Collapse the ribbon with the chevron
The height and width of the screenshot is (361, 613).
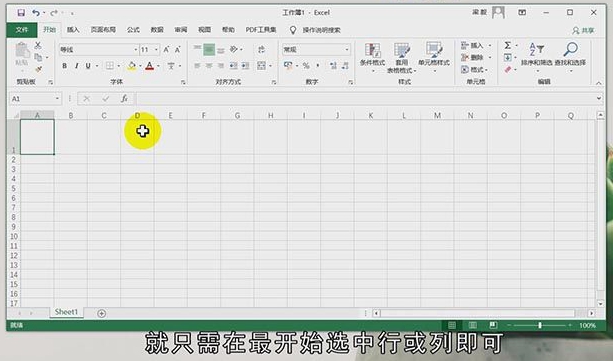point(599,83)
